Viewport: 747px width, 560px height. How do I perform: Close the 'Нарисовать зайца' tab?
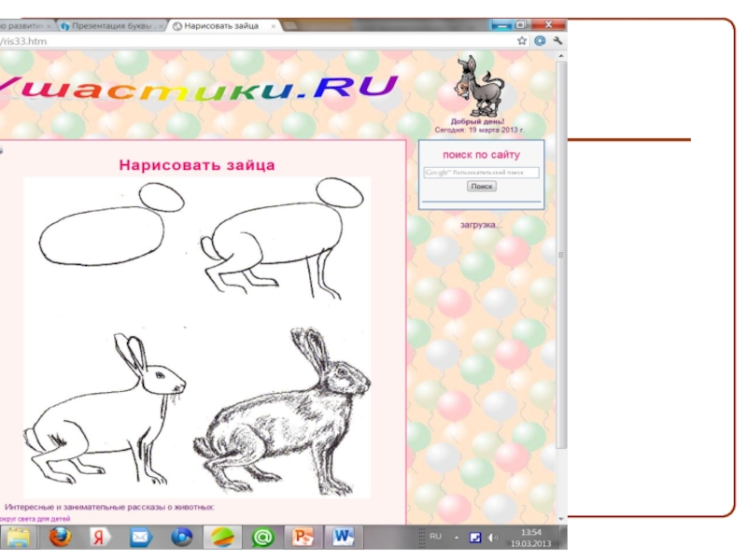tap(272, 26)
